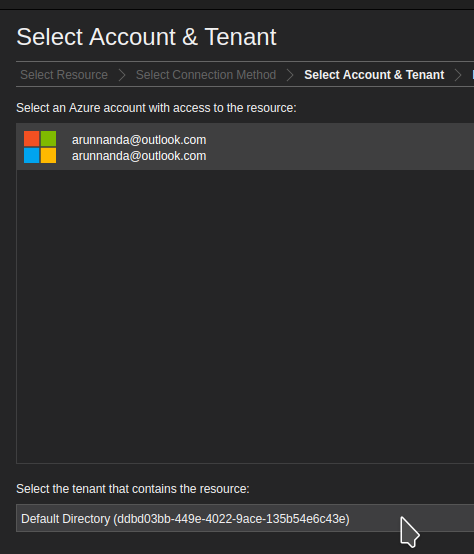The image size is (474, 554).
Task: Click the chevron after Select Account & Tenant
Action: (x=458, y=75)
